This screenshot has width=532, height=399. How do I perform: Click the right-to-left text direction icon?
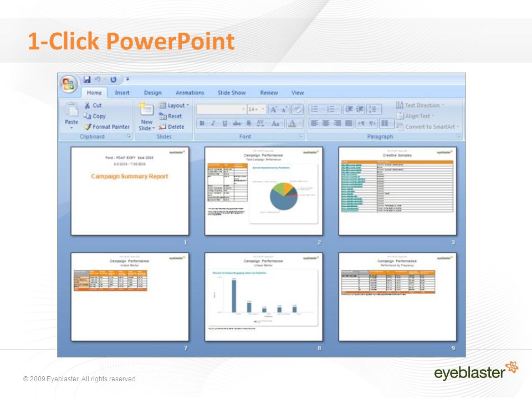372,123
